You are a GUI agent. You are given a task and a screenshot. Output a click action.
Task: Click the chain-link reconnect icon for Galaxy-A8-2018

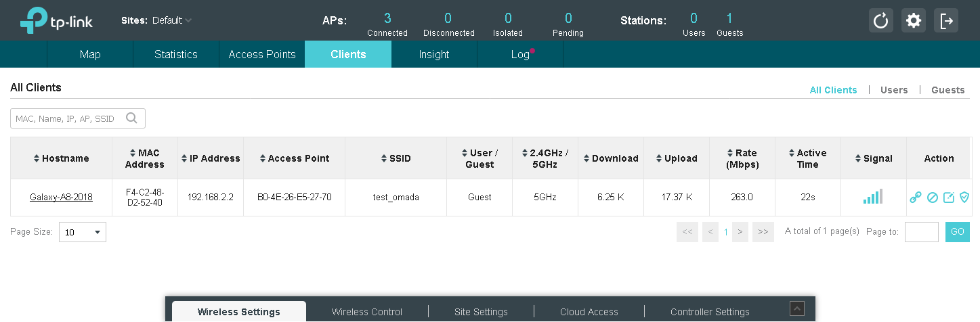point(916,198)
